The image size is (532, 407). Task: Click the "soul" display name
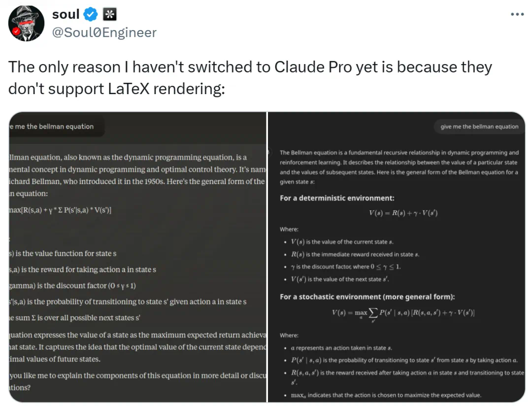[x=66, y=15]
